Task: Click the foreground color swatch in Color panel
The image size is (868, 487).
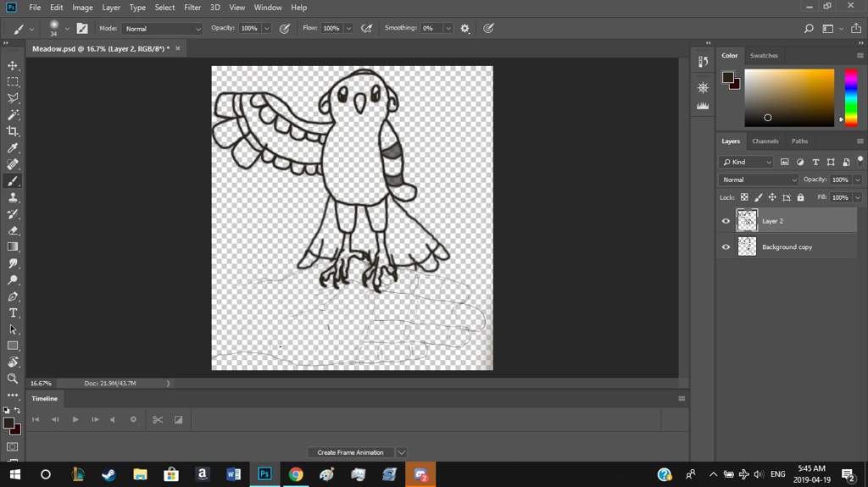Action: click(728, 77)
